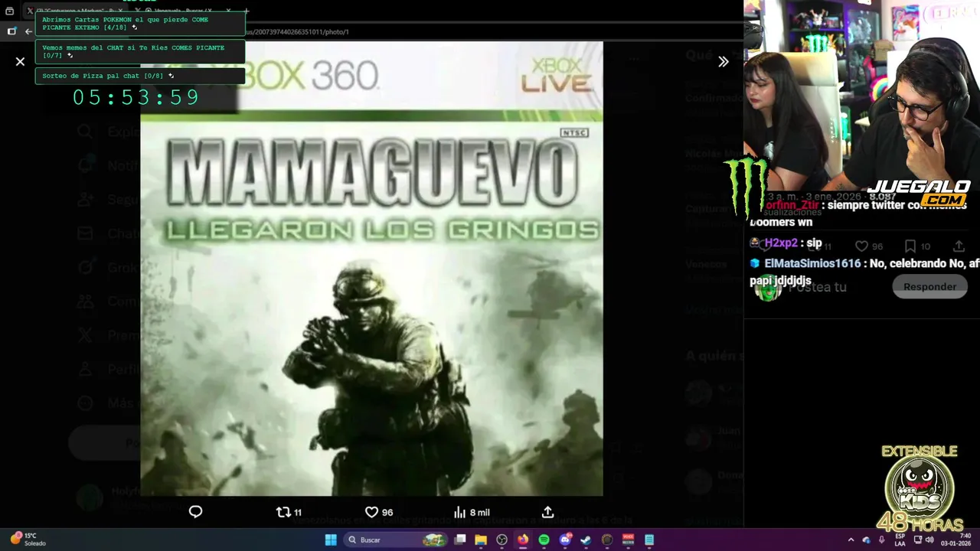Change the ESP LAA keyboard language
This screenshot has height=551, width=980.
point(900,540)
